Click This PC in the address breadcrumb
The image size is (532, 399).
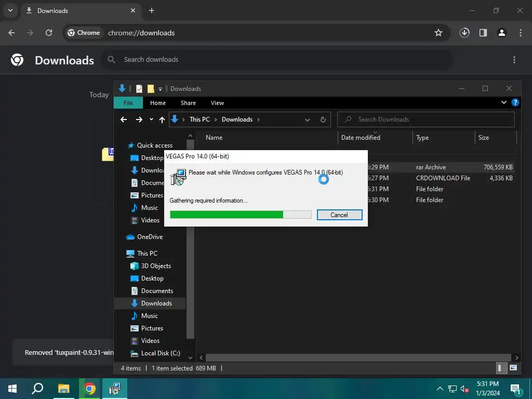[x=199, y=119]
